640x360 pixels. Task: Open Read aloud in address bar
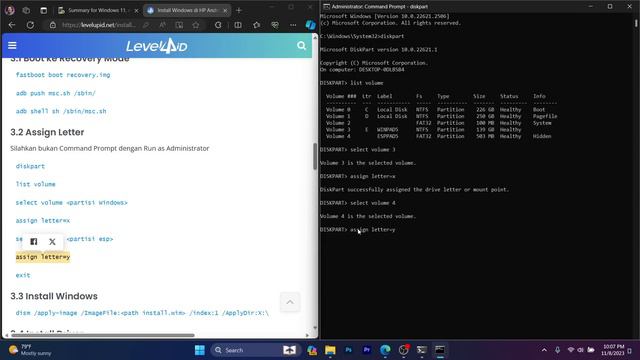(x=162, y=25)
